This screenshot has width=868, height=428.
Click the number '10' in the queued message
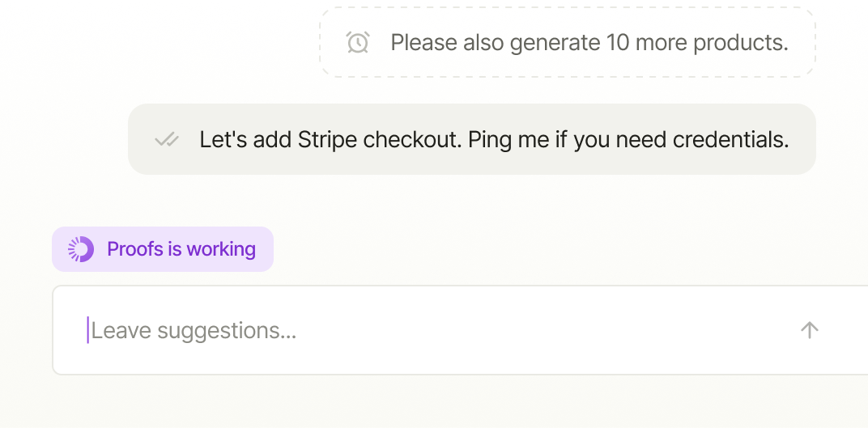point(618,43)
